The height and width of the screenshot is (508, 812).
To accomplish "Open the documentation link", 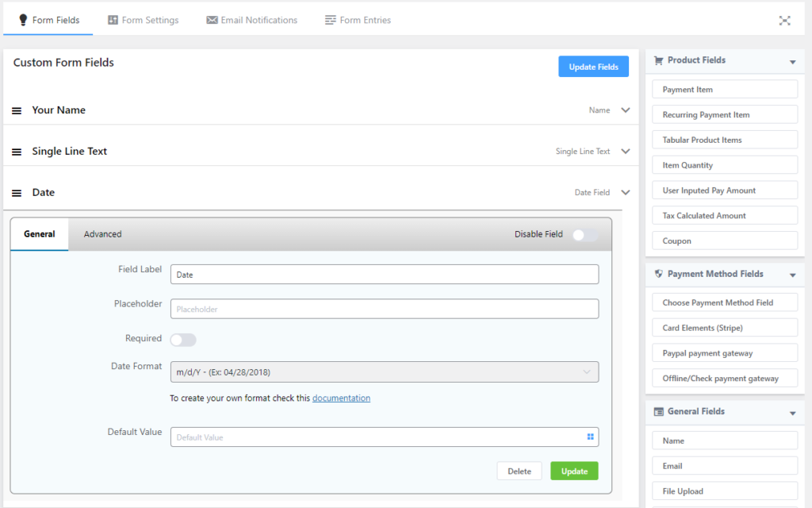I will tap(341, 398).
